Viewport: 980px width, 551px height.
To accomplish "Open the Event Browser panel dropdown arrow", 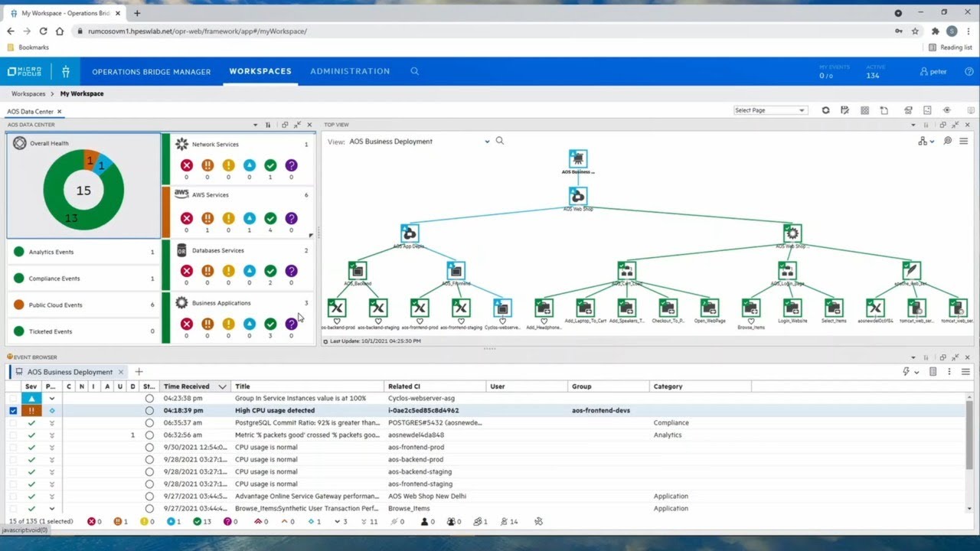I will coord(913,357).
